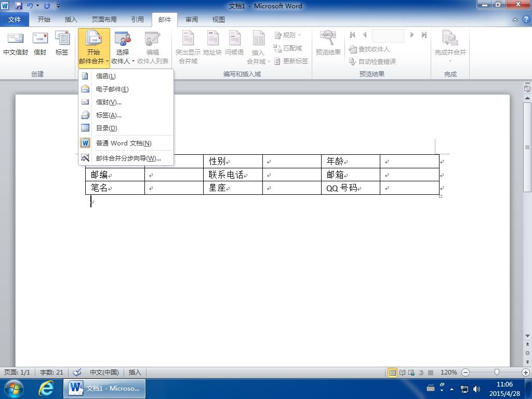The height and width of the screenshot is (399, 532).
Task: Click the zoom slider handle
Action: (x=497, y=372)
